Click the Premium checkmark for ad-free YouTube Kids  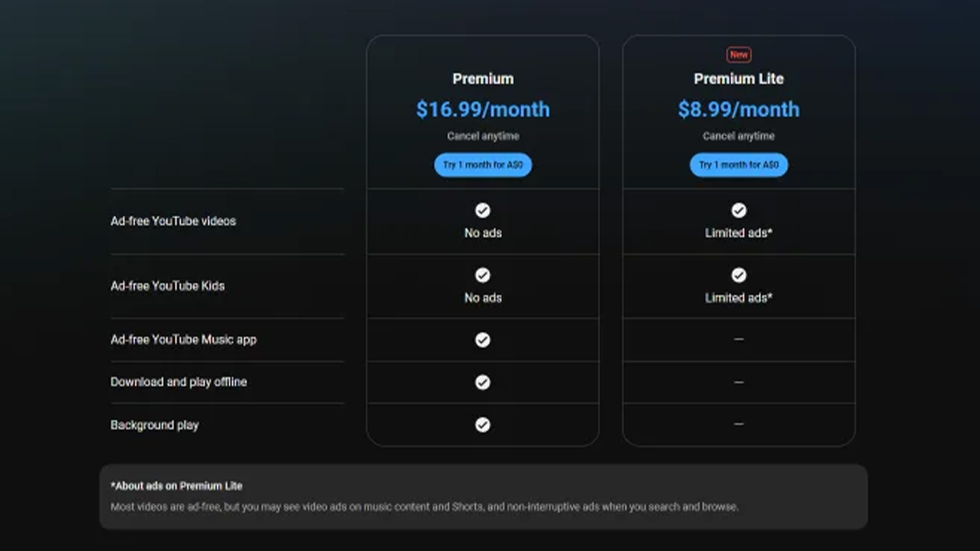(483, 275)
